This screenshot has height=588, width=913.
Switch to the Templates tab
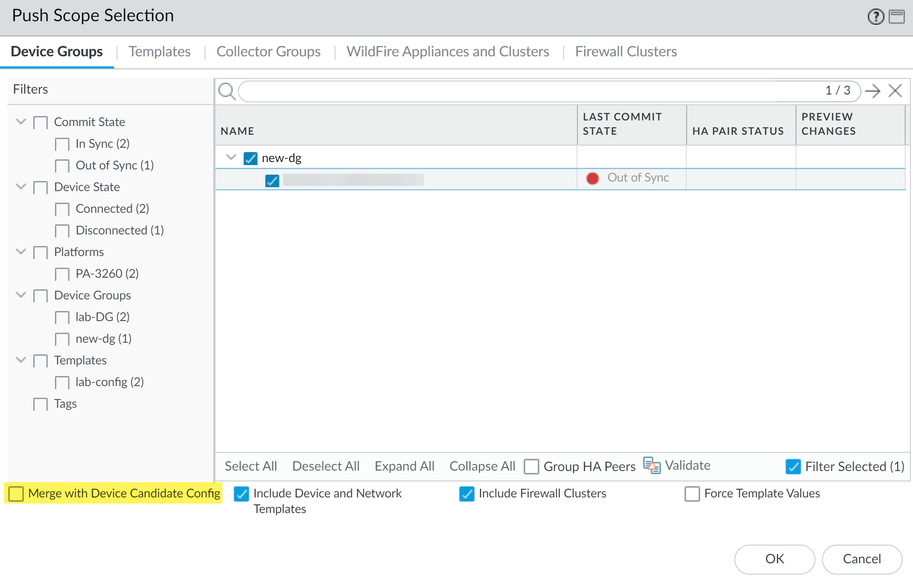[x=159, y=52]
